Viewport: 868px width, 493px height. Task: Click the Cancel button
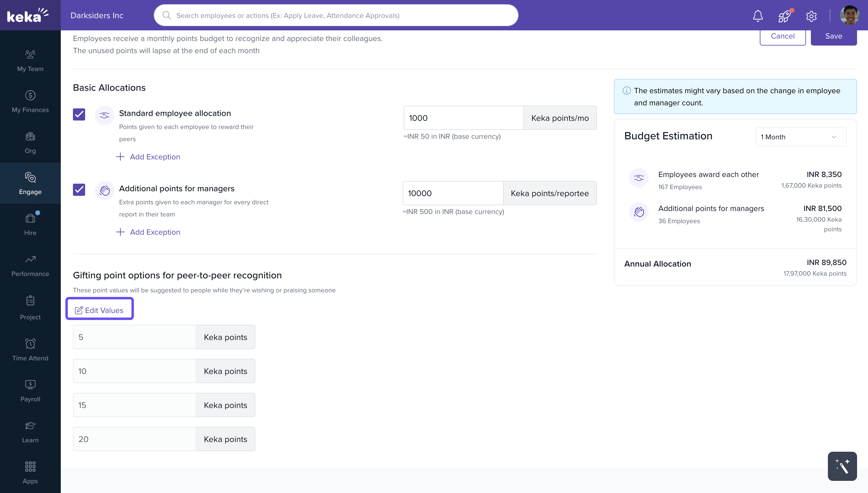coord(782,36)
